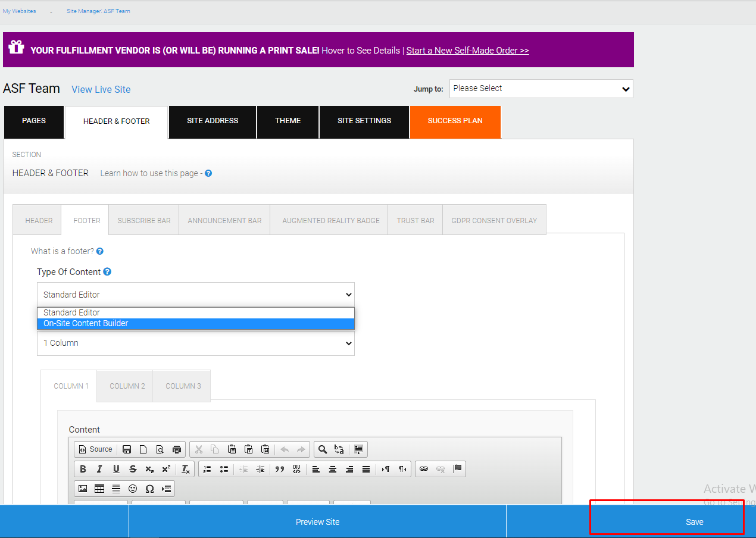Insert an image using the image icon
This screenshot has height=538, width=756.
pos(83,489)
